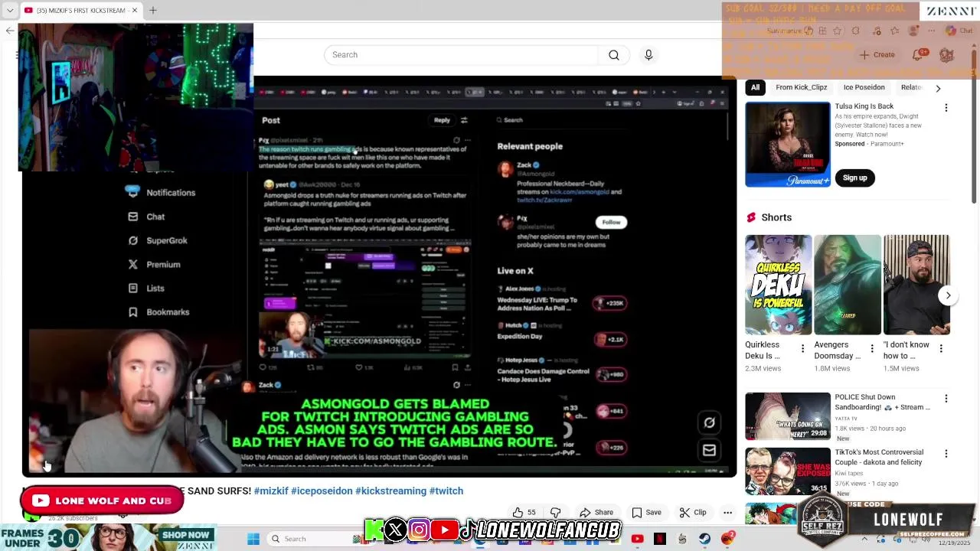
Task: Click the Clip scissors button
Action: click(693, 513)
